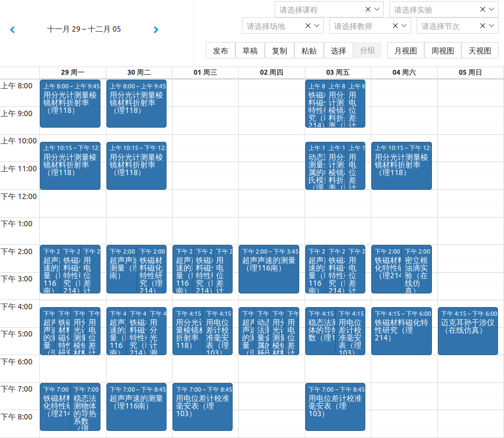This screenshot has width=504, height=438.
Task: Open Sunday's Michelson interference event
Action: 468,331
